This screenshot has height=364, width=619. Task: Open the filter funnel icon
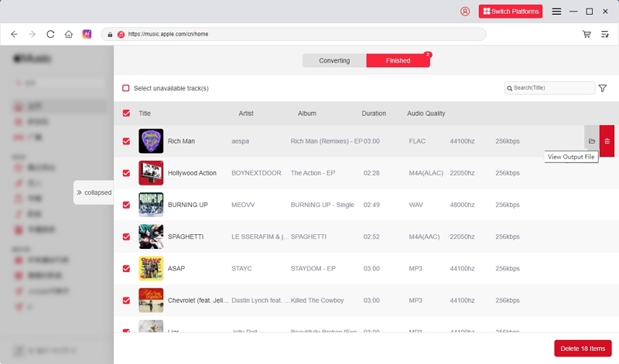(603, 88)
